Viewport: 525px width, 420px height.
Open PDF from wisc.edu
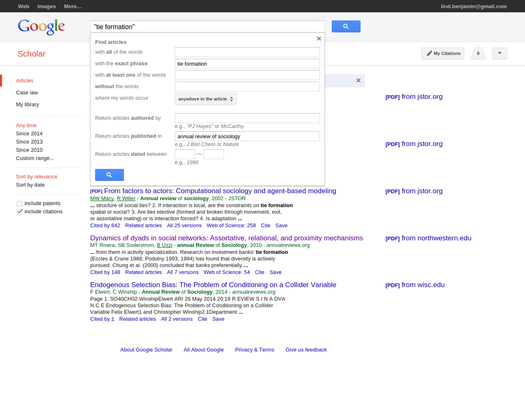point(415,285)
